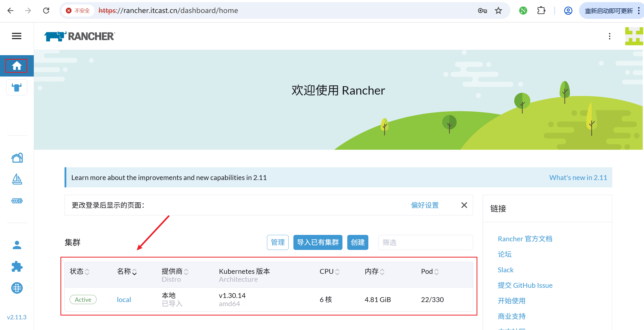Open Users & Authentication person icon
Image resolution: width=644 pixels, height=330 pixels.
coord(17,245)
